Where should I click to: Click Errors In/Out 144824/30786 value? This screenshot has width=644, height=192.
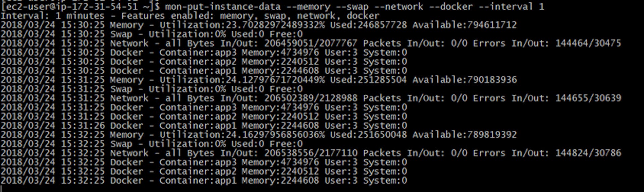click(x=588, y=153)
